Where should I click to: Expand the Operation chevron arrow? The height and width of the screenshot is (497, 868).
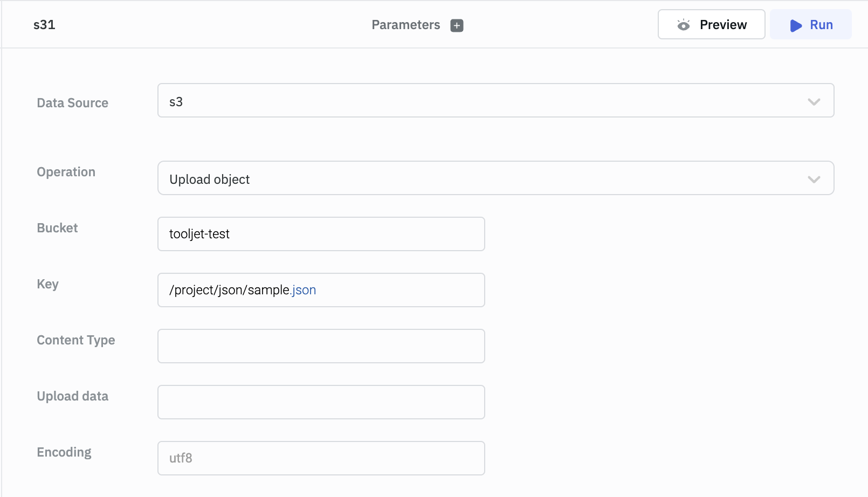(x=814, y=179)
